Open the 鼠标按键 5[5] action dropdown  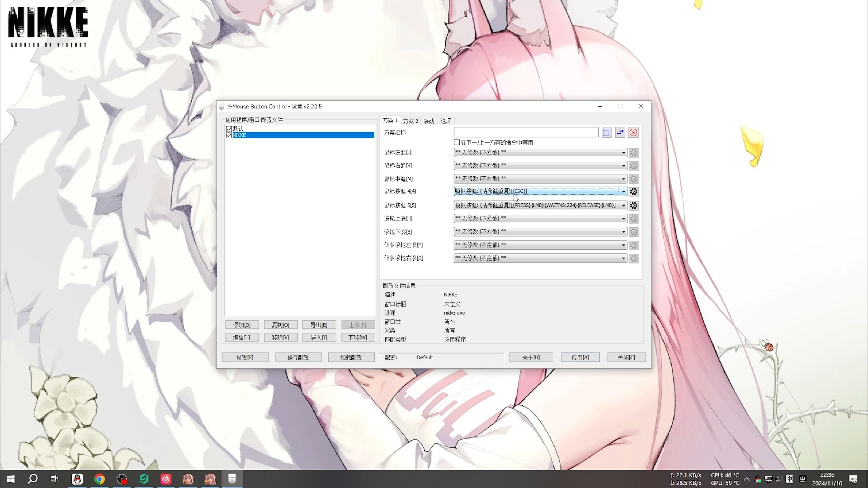tap(540, 206)
